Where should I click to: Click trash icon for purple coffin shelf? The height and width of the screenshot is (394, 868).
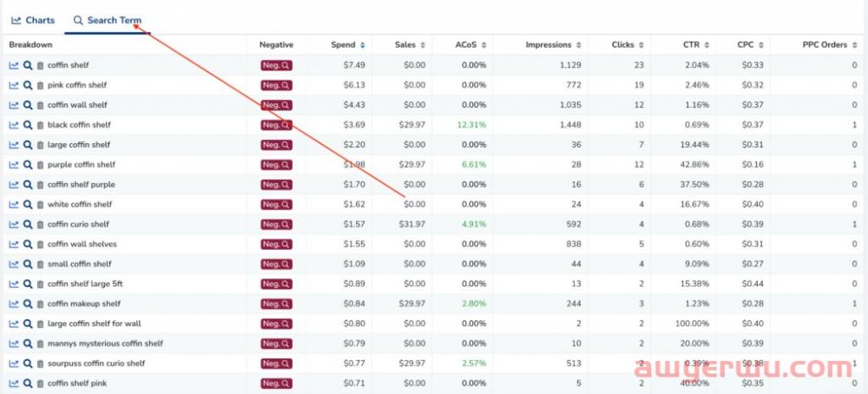point(40,165)
